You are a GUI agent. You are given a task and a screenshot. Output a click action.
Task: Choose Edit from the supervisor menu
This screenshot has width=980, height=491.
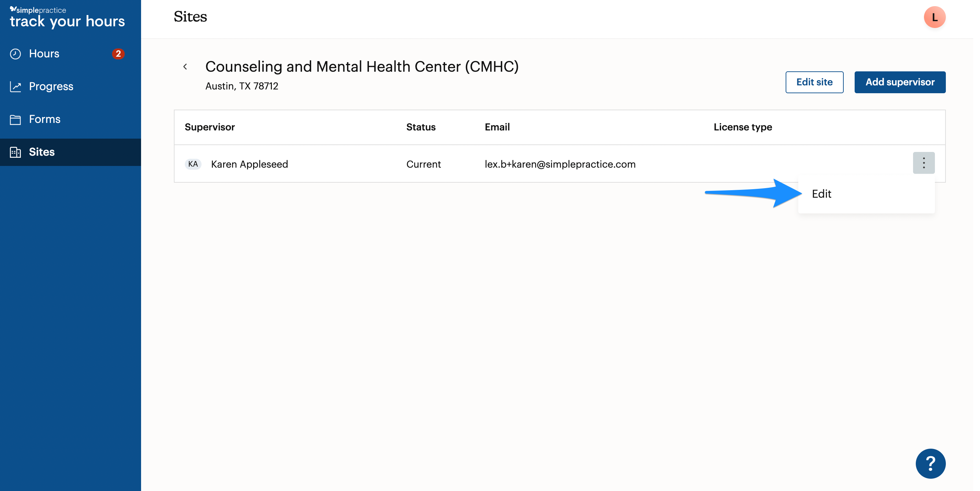866,194
